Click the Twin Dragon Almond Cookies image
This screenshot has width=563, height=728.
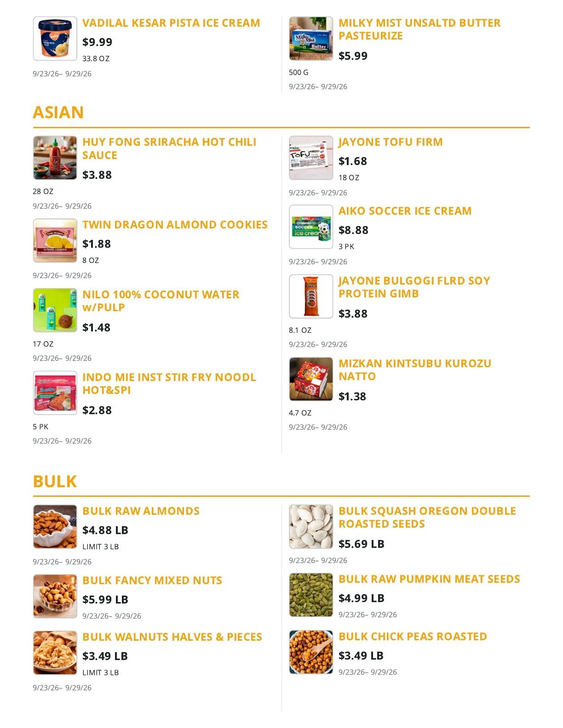[x=55, y=240]
